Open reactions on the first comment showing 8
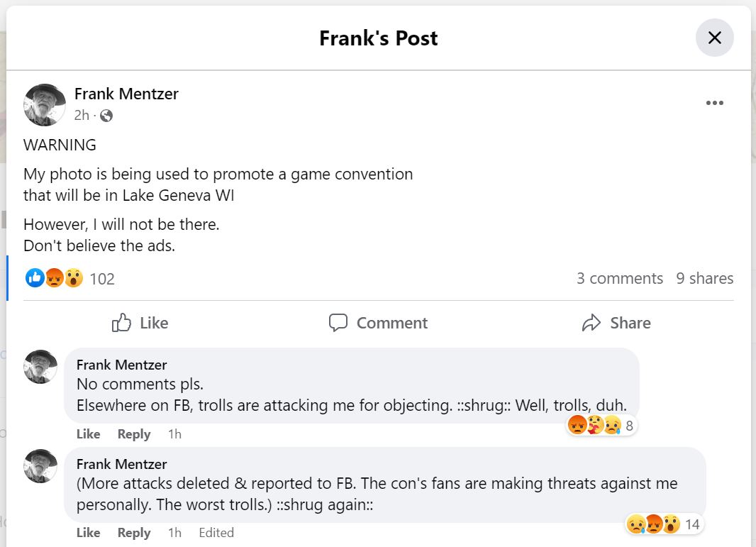Screen dimensions: 756x547 pyautogui.click(x=601, y=426)
